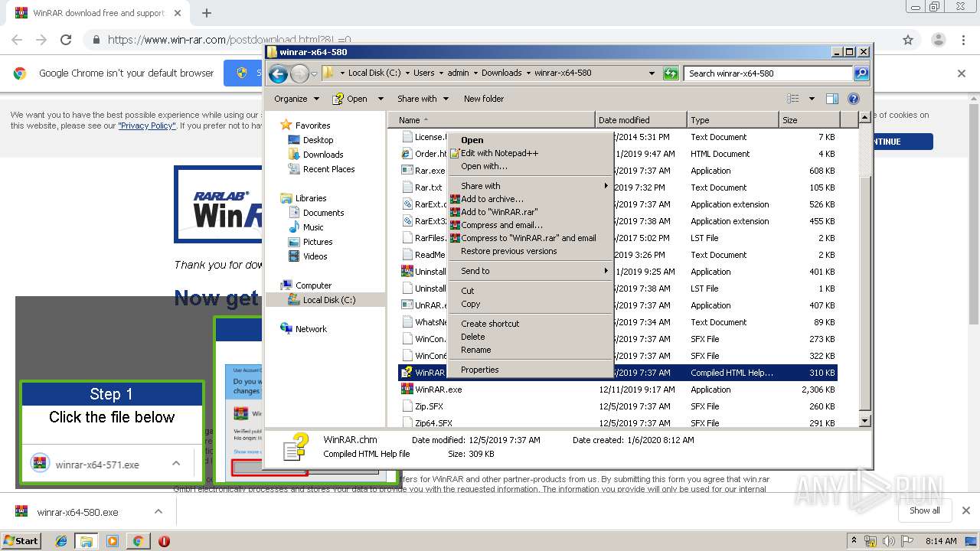
Task: Choose Copy in context menu
Action: click(530, 304)
